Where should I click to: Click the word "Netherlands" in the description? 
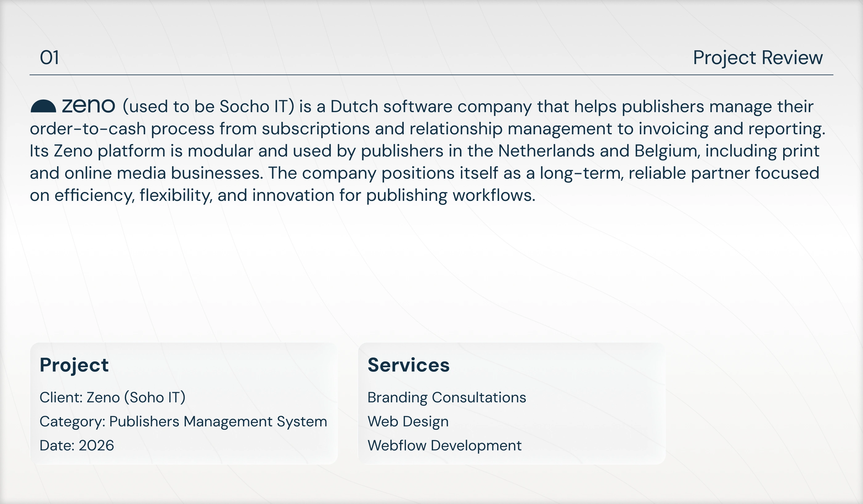pyautogui.click(x=546, y=151)
